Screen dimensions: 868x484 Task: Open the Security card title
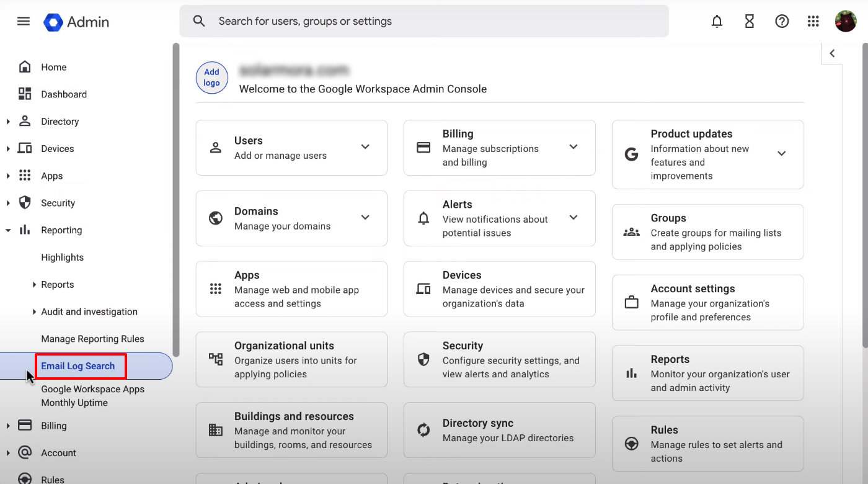(463, 346)
